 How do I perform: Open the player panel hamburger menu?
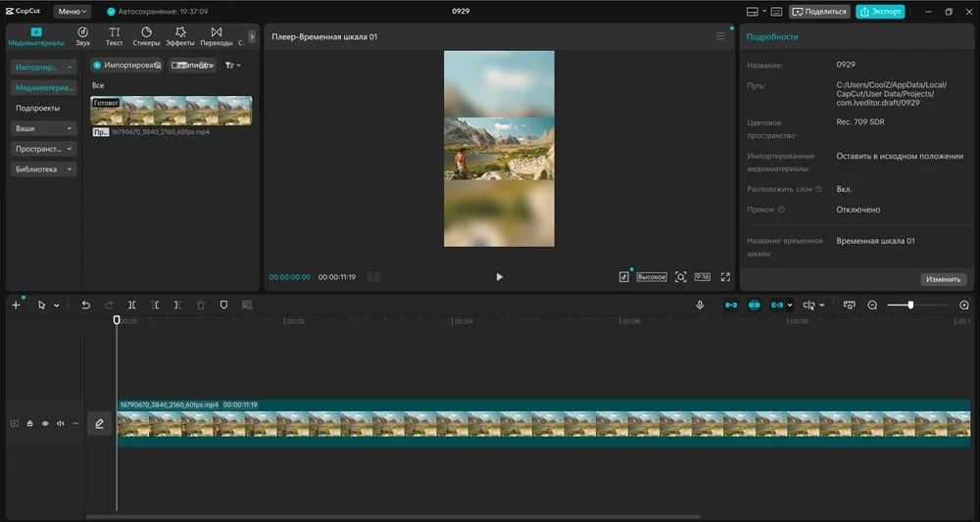coord(720,37)
